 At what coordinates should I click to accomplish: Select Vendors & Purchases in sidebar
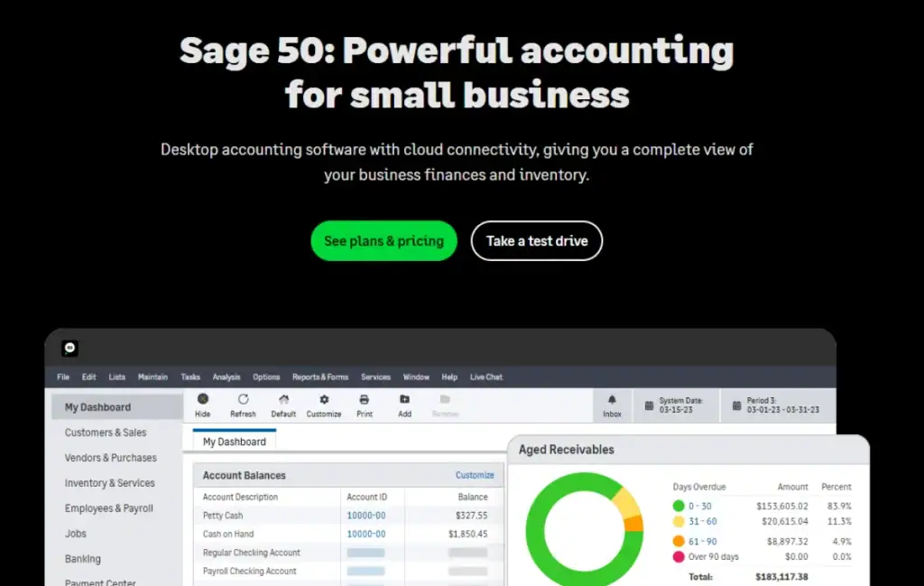tap(111, 458)
